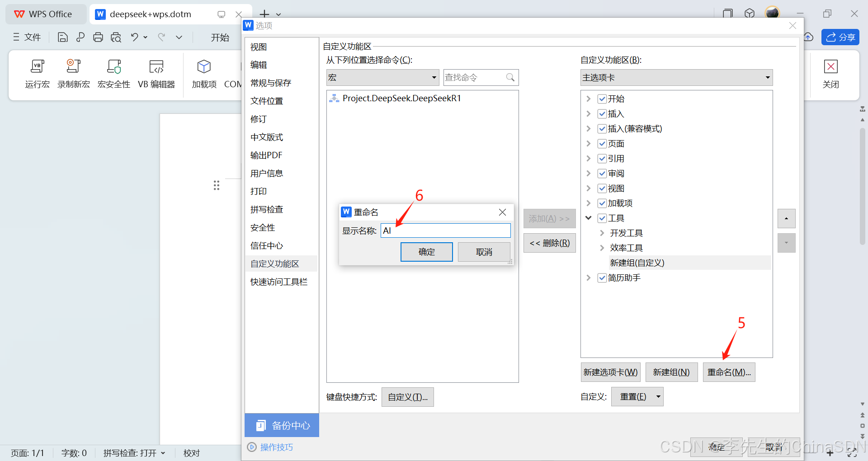
Task: Expand the 效率工具 group
Action: [x=602, y=248]
